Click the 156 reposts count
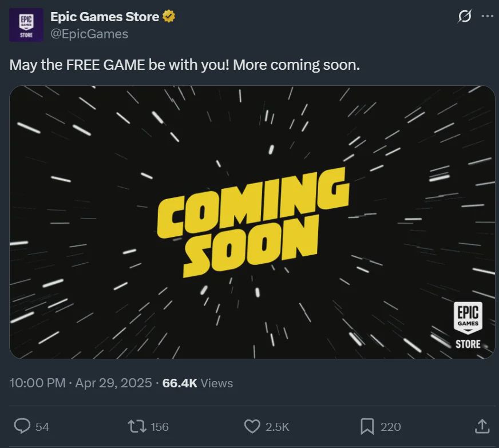The width and height of the screenshot is (499, 448). click(x=160, y=427)
